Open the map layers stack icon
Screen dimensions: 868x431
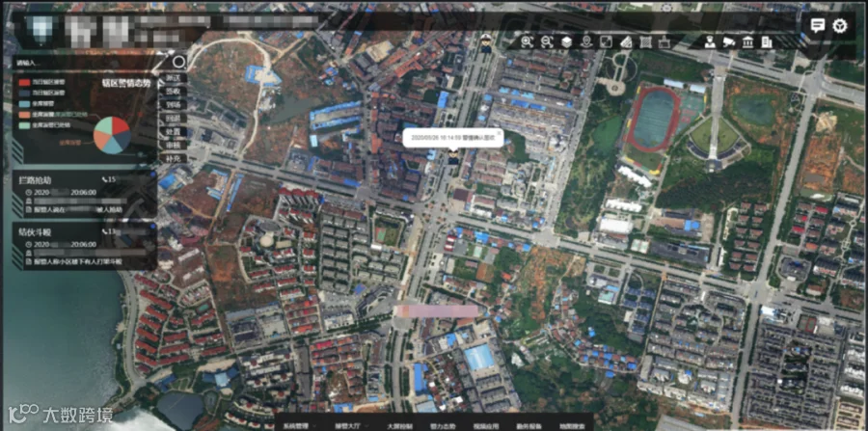(x=566, y=41)
